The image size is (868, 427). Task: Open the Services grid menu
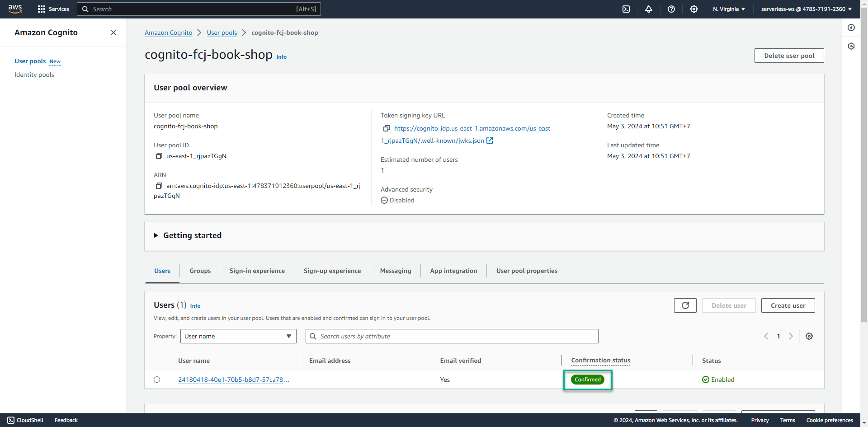point(53,9)
